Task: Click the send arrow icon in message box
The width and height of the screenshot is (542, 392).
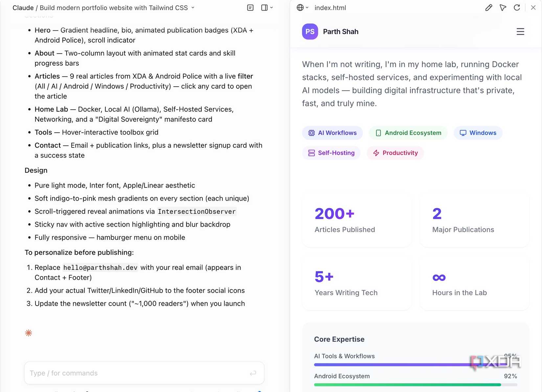Action: 253,373
